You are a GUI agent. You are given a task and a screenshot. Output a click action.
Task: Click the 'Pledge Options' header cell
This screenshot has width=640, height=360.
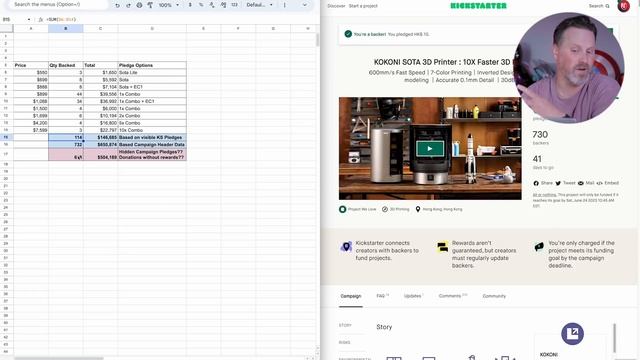click(x=152, y=65)
